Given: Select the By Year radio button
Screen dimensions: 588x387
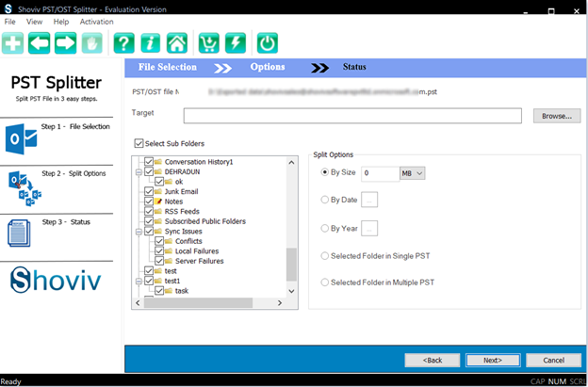Looking at the screenshot, I should tap(325, 228).
